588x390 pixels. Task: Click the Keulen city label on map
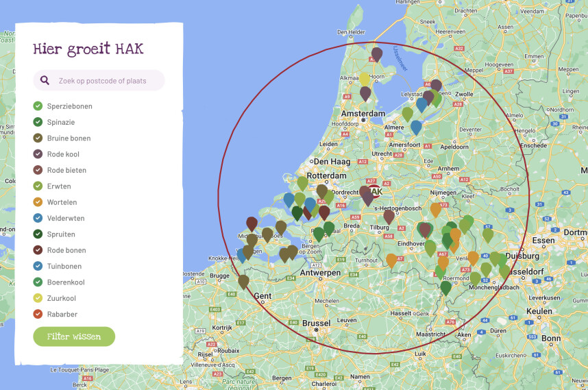coord(539,311)
